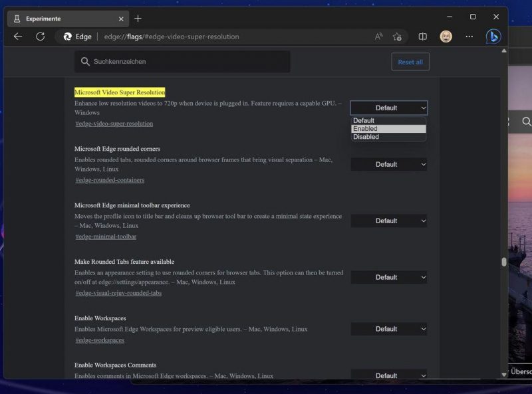The height and width of the screenshot is (394, 532).
Task: Open Make Rounded Tabs feature dropdown
Action: [389, 277]
